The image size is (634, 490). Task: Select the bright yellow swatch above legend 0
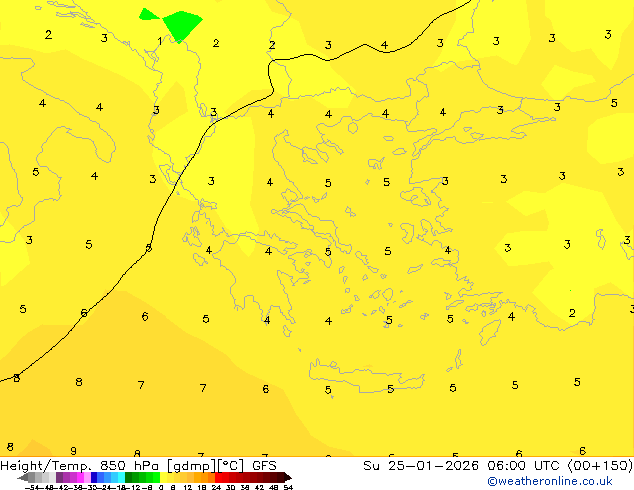pos(163,477)
